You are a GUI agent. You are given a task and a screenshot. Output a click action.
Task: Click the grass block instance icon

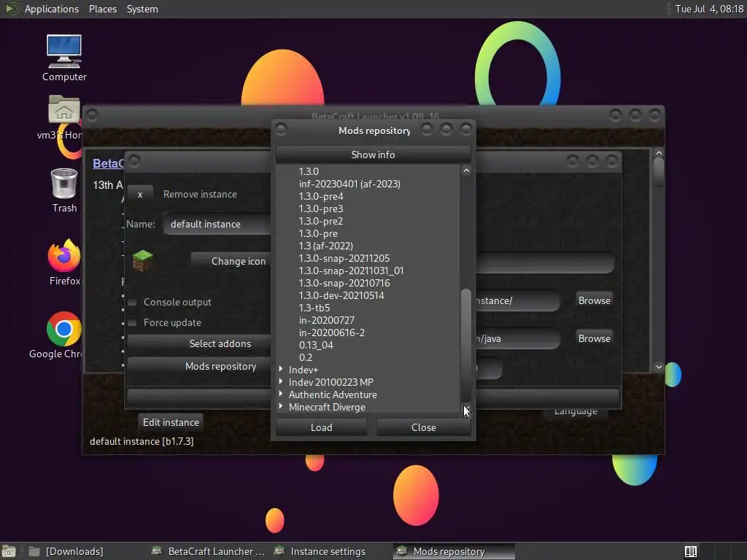142,260
